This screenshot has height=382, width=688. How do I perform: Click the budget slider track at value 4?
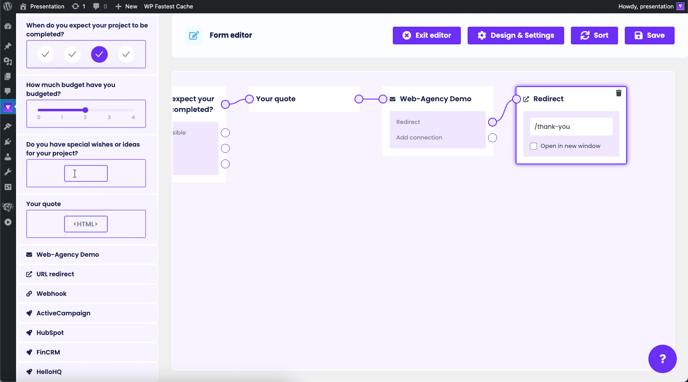(133, 110)
